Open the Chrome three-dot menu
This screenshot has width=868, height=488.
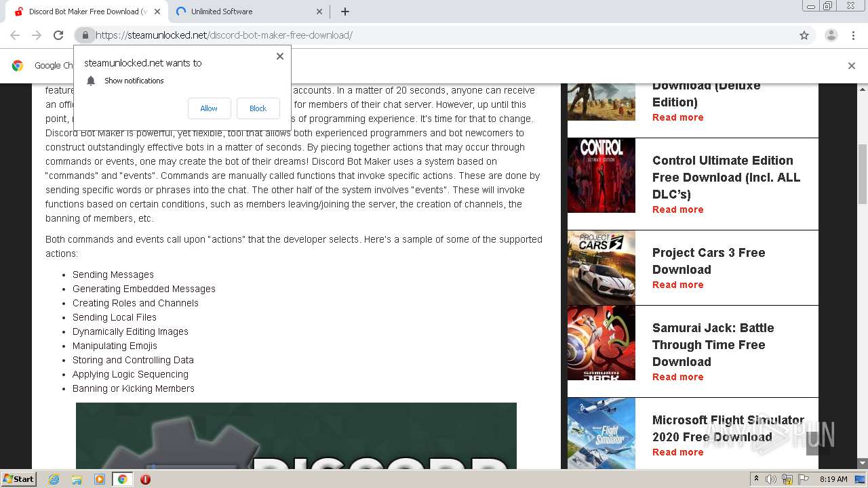854,35
